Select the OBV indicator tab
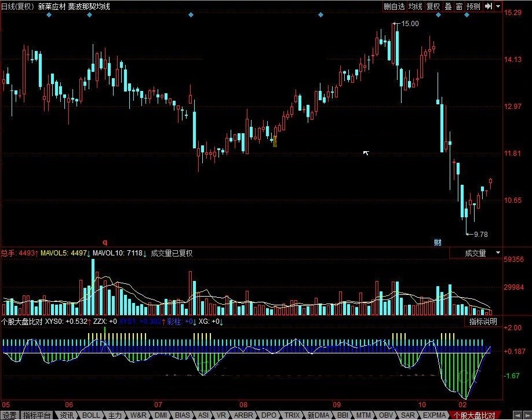The width and height of the screenshot is (532, 420). tap(386, 415)
